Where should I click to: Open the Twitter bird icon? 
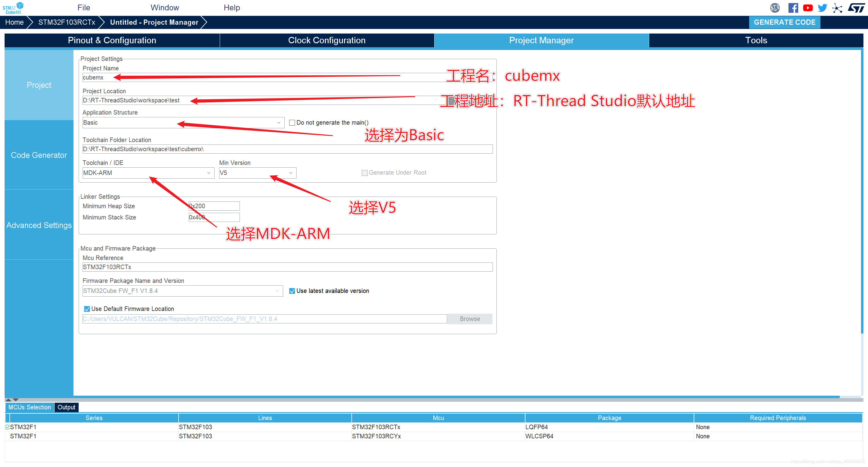coord(822,7)
